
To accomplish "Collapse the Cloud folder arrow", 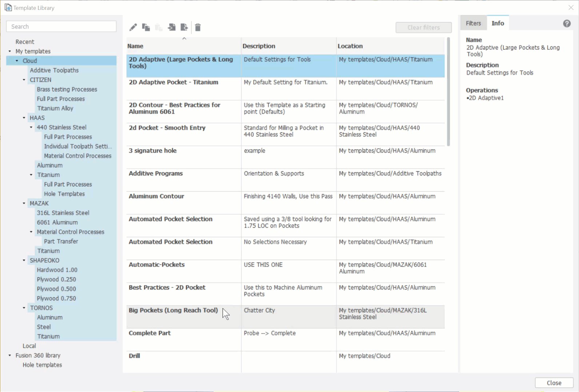I will point(17,61).
